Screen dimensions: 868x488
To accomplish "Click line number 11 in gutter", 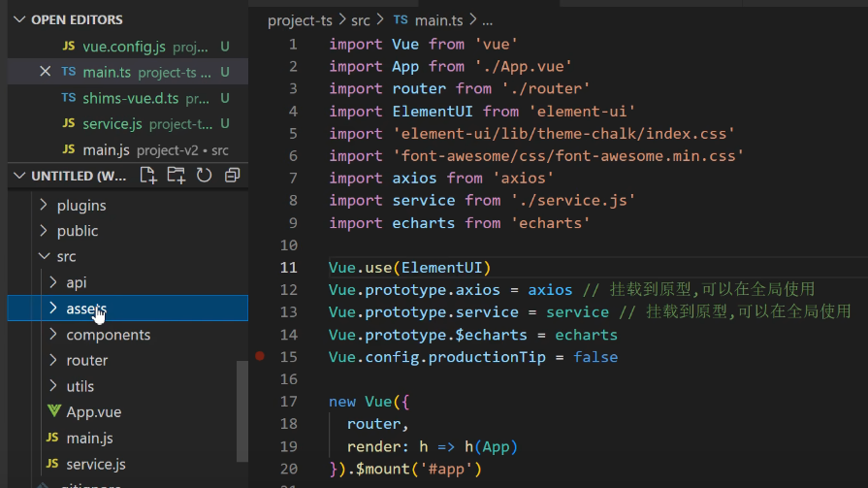I will [x=288, y=268].
